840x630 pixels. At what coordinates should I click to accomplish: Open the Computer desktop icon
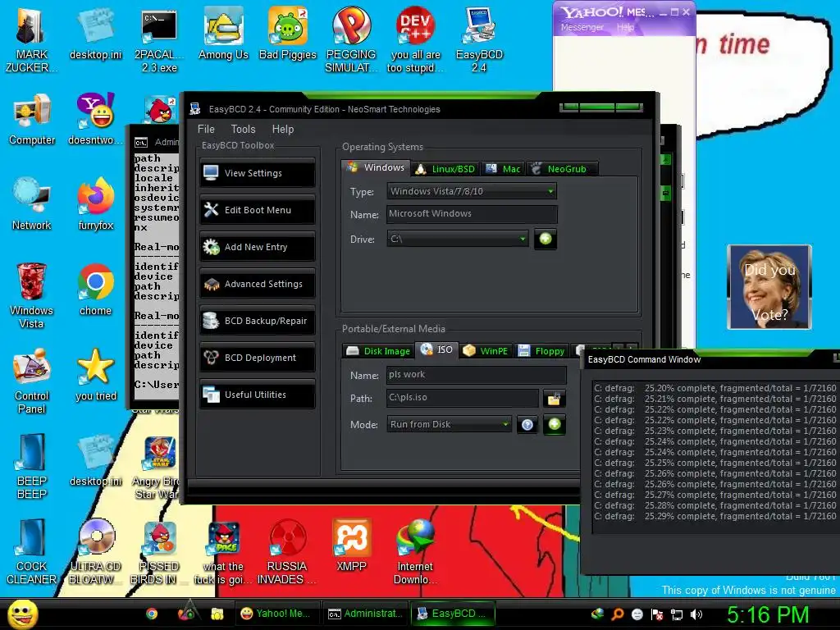coord(32,120)
